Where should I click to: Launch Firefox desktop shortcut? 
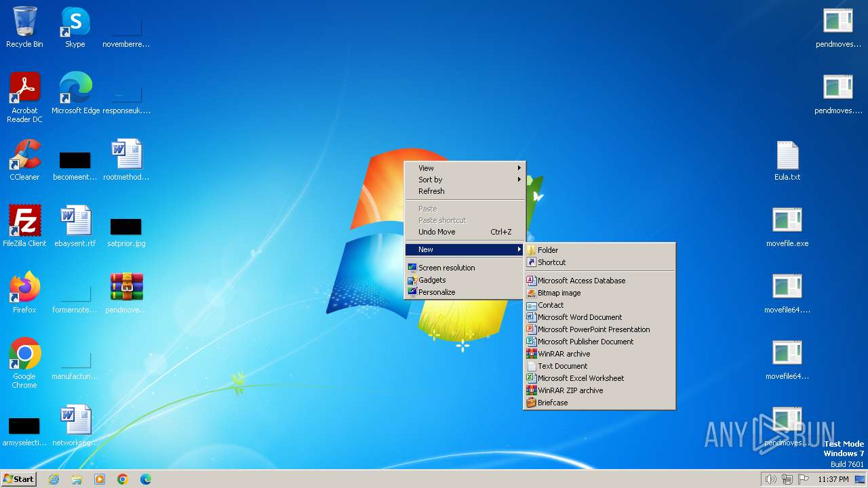[24, 293]
